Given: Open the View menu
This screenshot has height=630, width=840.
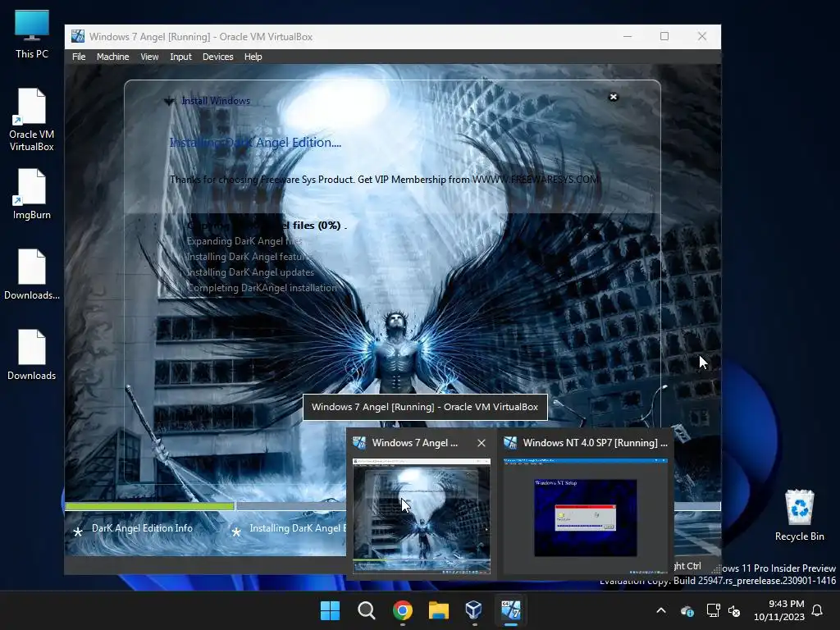Looking at the screenshot, I should tap(149, 57).
